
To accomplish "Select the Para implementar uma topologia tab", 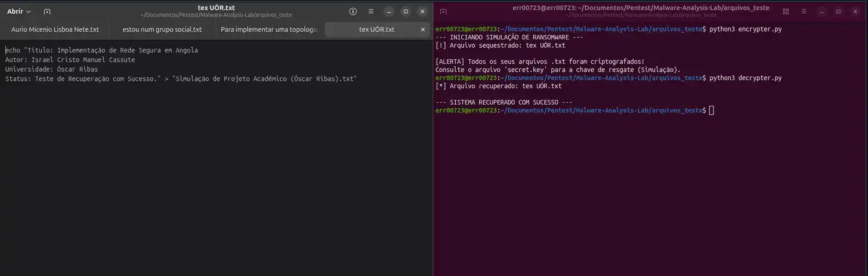I will pyautogui.click(x=269, y=29).
